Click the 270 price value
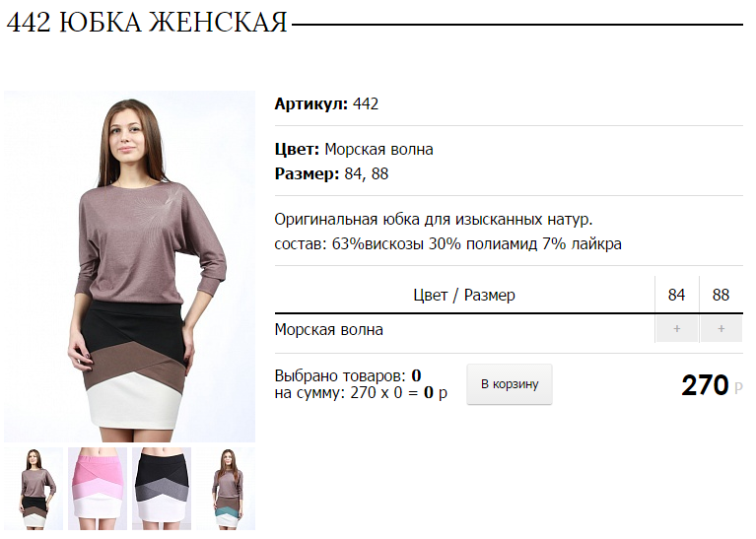The width and height of the screenshot is (756, 539). tap(705, 385)
